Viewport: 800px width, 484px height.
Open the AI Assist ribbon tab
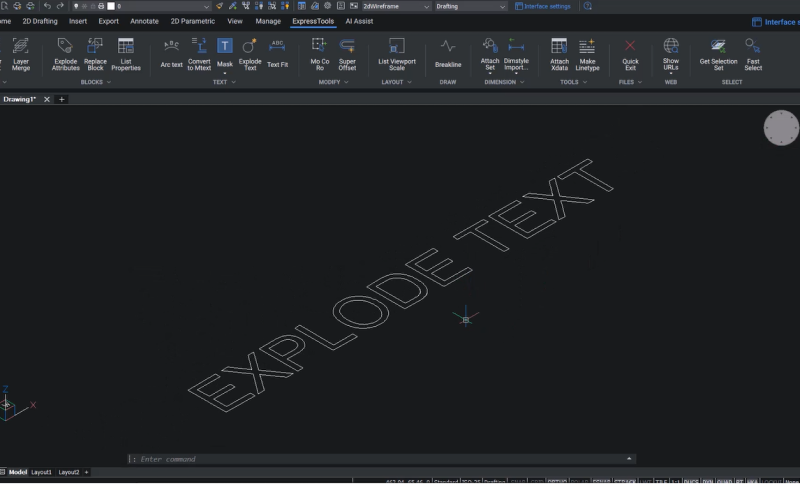(x=359, y=21)
